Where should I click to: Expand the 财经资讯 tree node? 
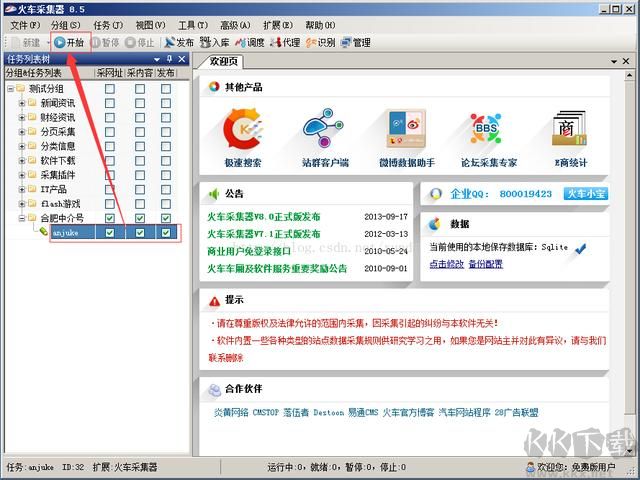click(22, 118)
